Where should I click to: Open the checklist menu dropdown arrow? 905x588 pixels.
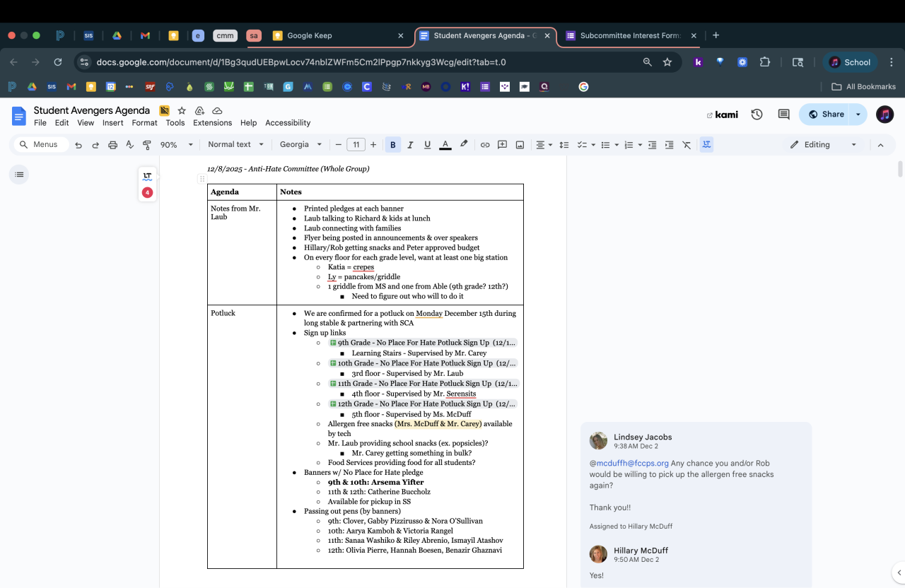(593, 145)
